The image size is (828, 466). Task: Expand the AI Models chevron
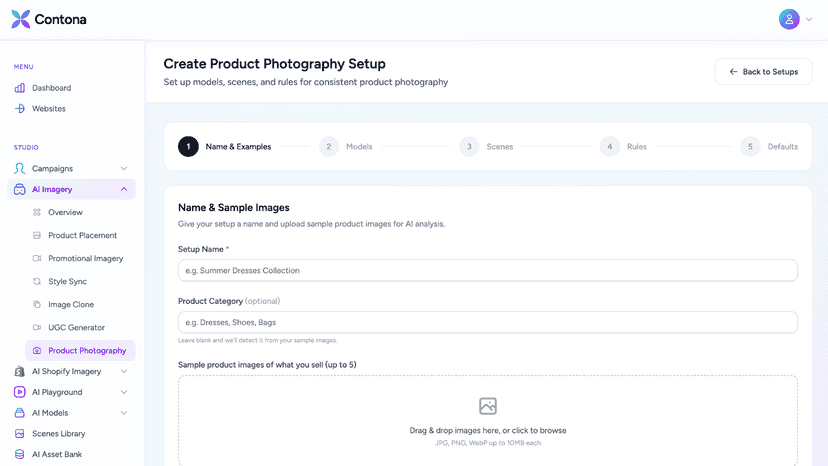[x=124, y=413]
